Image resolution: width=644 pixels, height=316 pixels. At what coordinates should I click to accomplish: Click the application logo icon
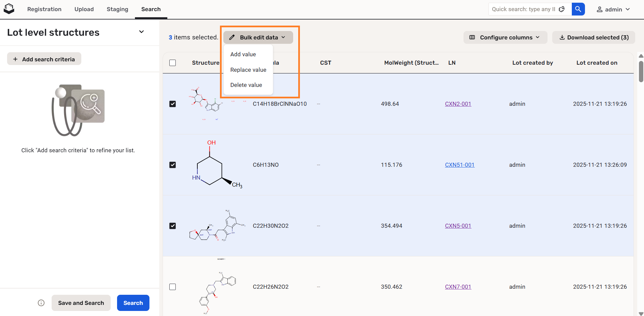coord(9,9)
